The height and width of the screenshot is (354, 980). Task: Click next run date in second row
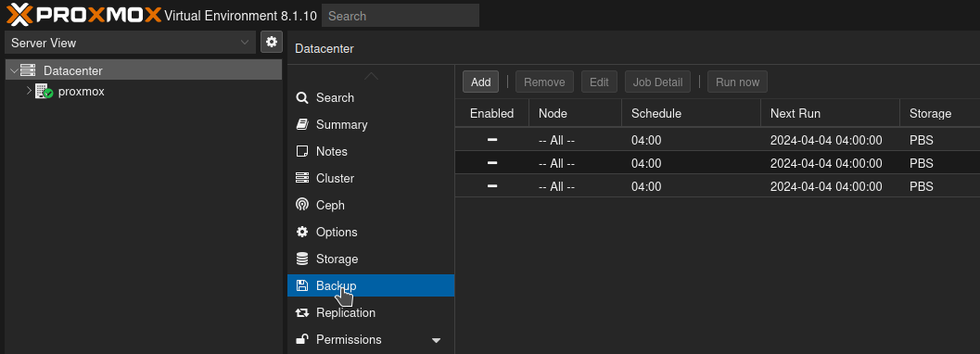(826, 164)
